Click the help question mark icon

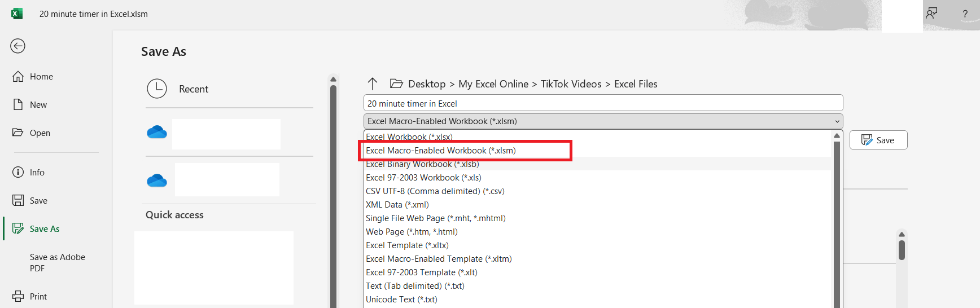pos(965,14)
